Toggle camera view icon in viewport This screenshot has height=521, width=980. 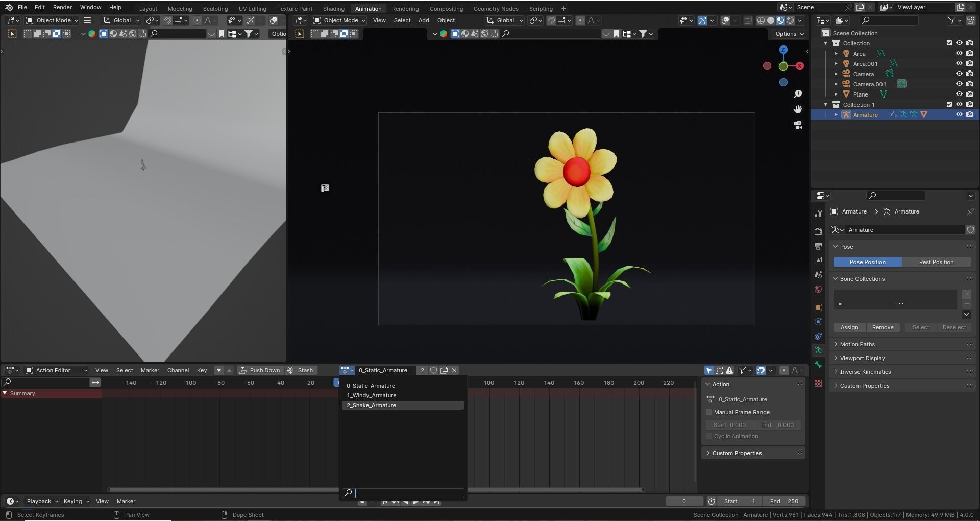pyautogui.click(x=798, y=125)
